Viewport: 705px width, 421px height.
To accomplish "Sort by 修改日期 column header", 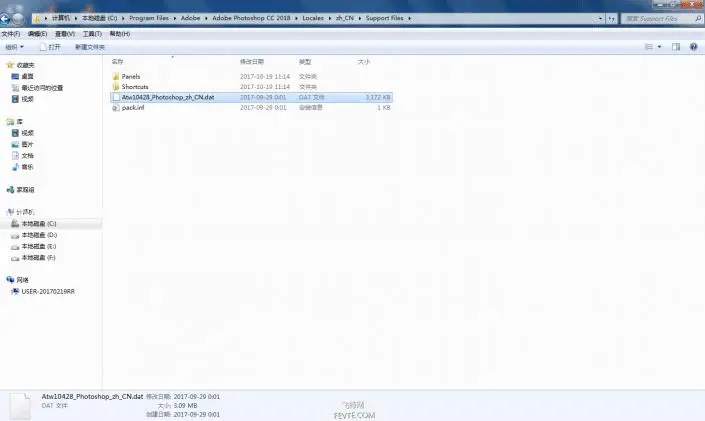I will click(252, 62).
